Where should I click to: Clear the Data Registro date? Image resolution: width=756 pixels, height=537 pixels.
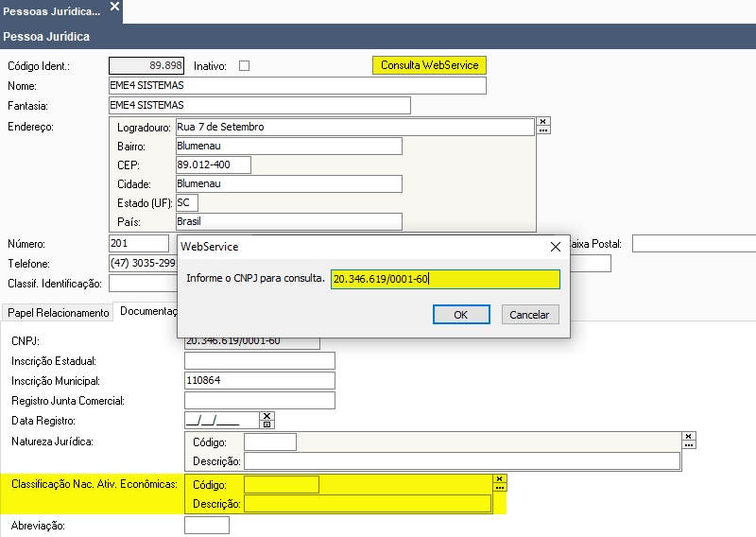pyautogui.click(x=267, y=416)
